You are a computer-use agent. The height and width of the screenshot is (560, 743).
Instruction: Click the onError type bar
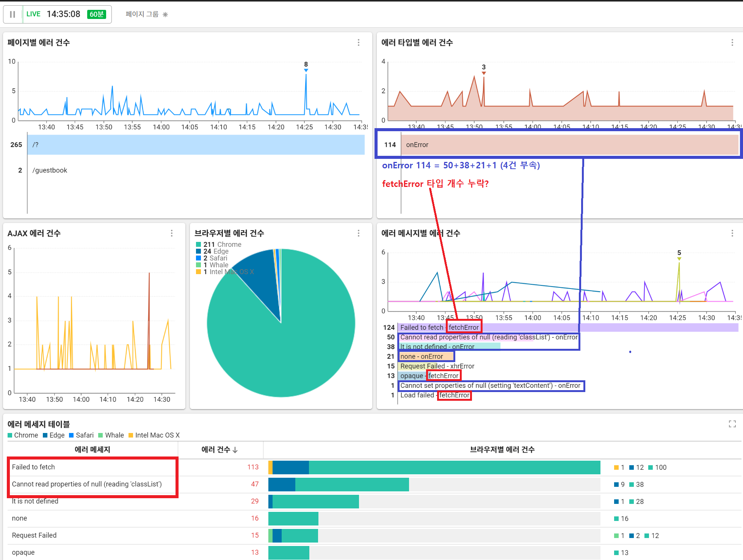569,145
